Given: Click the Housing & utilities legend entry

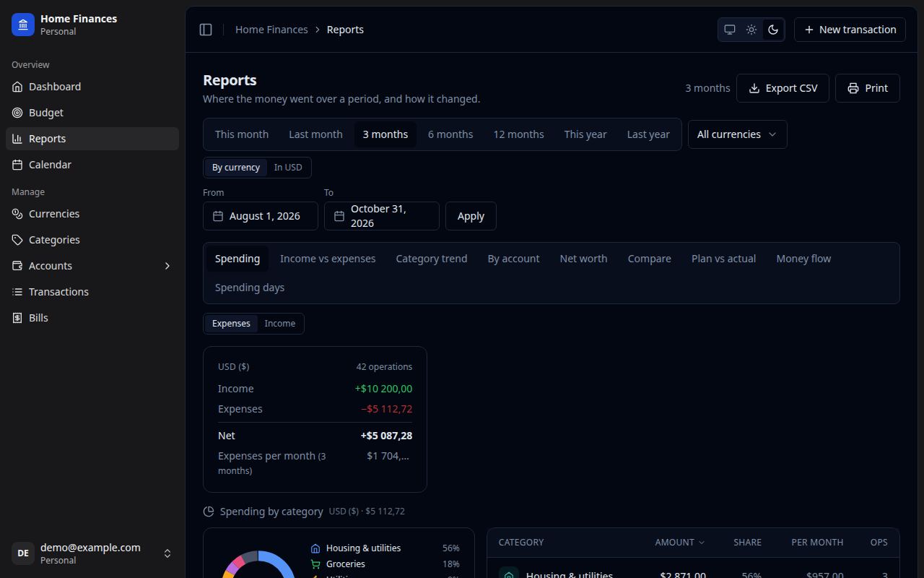Looking at the screenshot, I should coord(385,548).
